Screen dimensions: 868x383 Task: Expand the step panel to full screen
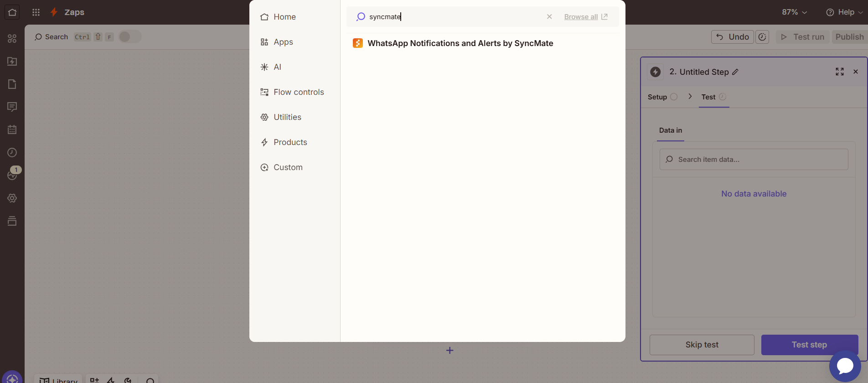tap(839, 72)
